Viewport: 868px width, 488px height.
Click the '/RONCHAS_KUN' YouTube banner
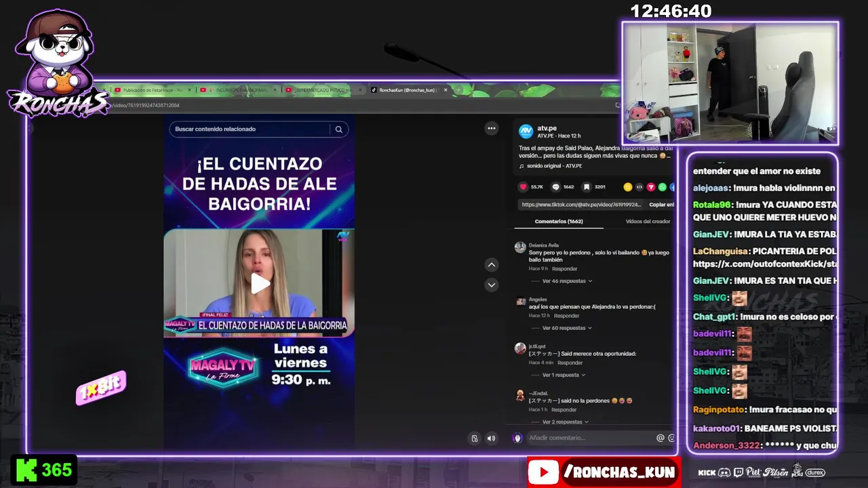(604, 472)
